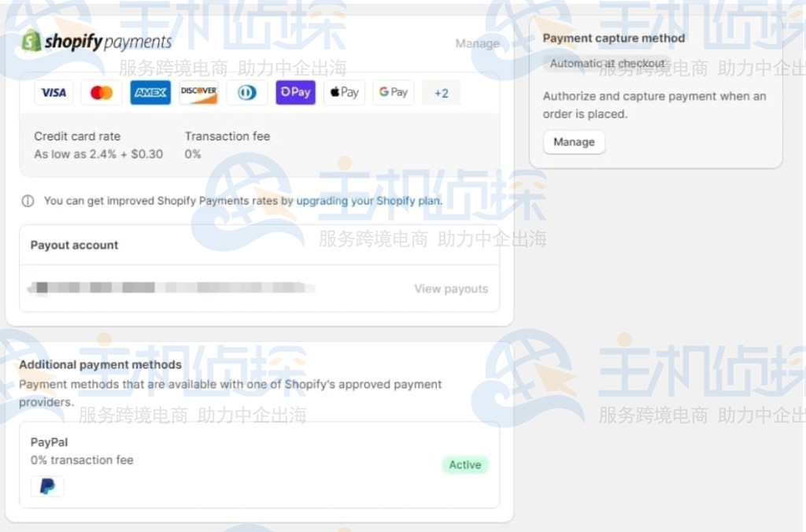
Task: Toggle the Active status badge on PayPal
Action: tap(464, 465)
